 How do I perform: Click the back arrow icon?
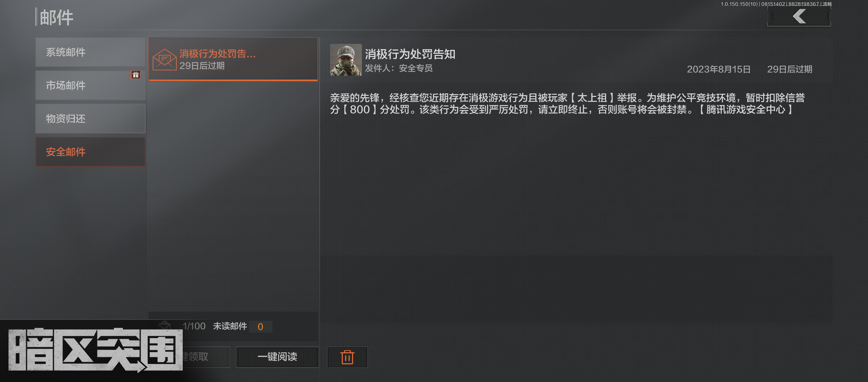pyautogui.click(x=799, y=17)
